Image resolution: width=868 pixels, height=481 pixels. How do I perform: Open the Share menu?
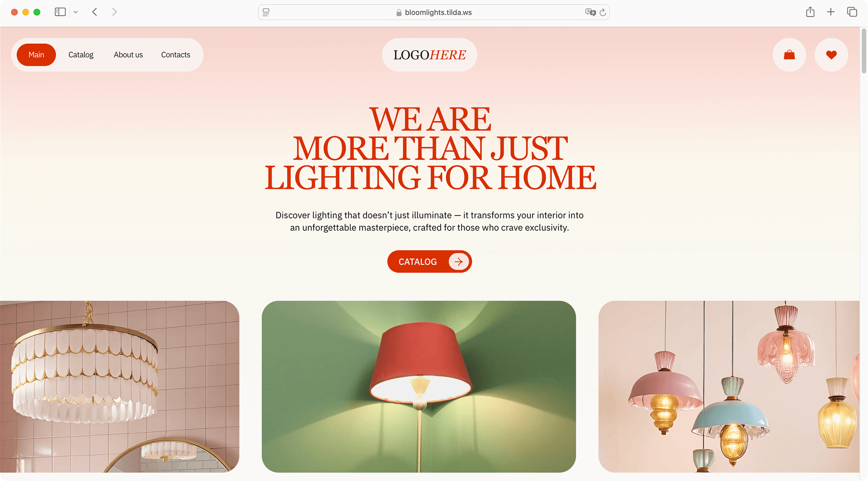click(x=810, y=12)
